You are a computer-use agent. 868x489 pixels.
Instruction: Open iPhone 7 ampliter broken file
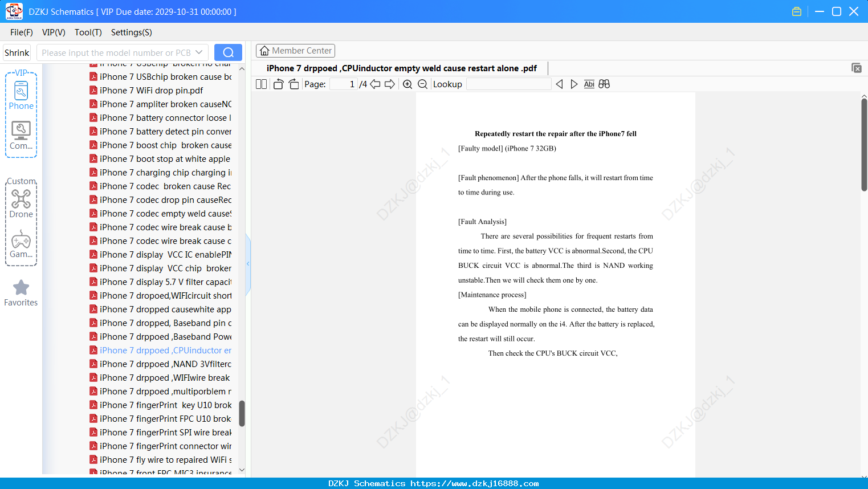[160, 104]
